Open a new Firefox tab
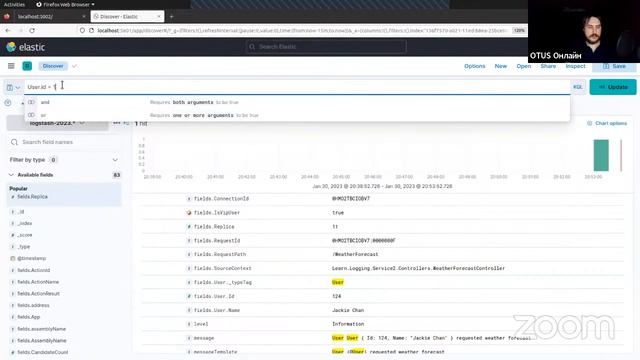 171,17
